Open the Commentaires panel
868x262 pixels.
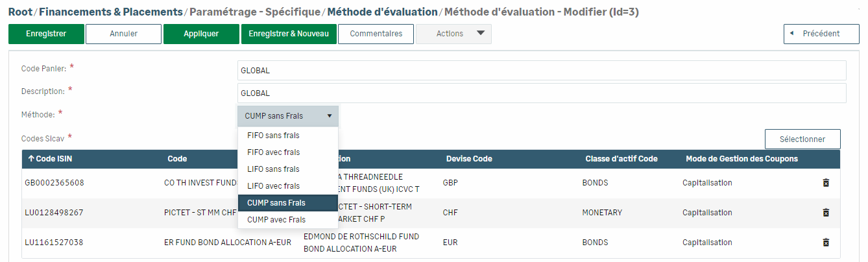pos(376,34)
